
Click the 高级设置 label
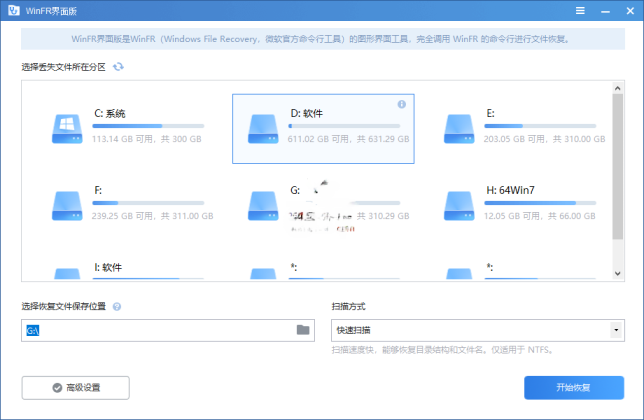click(83, 388)
